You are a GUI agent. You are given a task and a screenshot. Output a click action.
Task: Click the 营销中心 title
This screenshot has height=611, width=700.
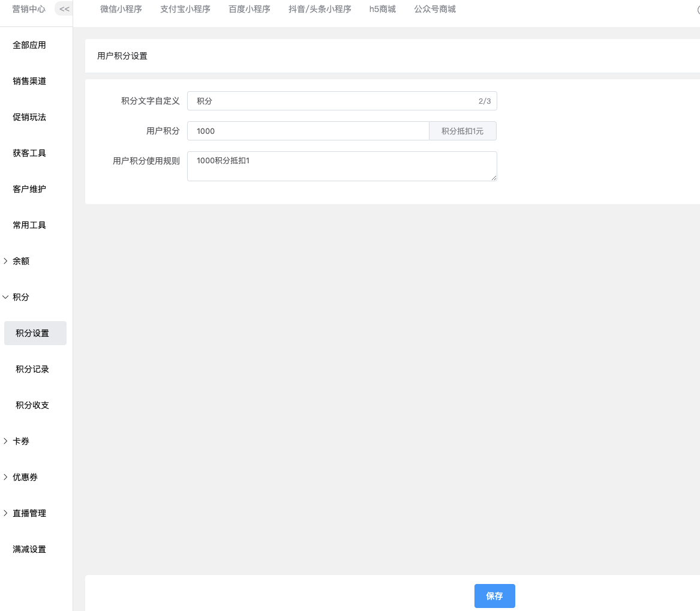pos(29,9)
